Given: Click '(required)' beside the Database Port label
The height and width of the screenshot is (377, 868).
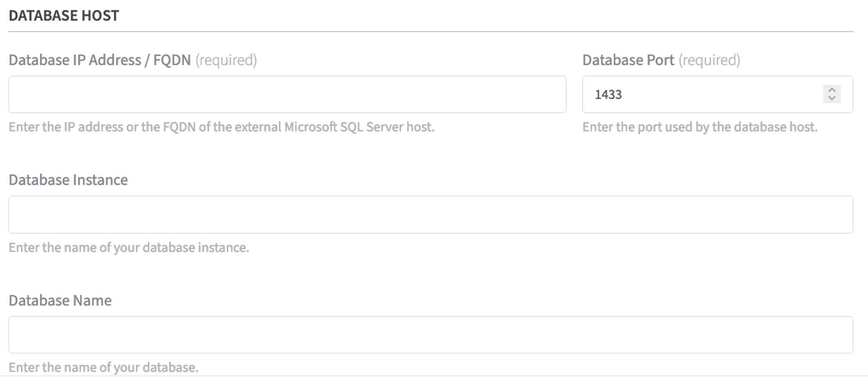Looking at the screenshot, I should tap(709, 60).
